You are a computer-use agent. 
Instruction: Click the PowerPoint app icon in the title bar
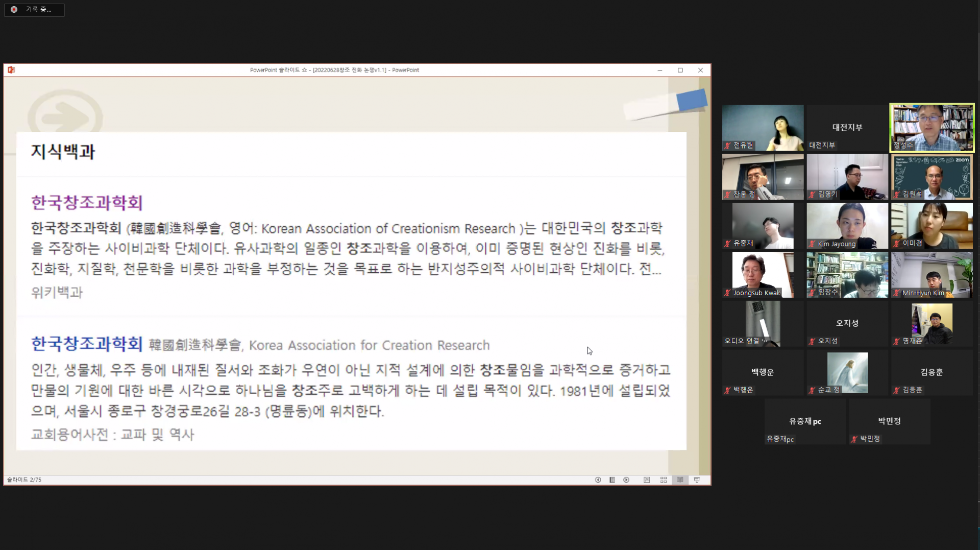coord(11,70)
